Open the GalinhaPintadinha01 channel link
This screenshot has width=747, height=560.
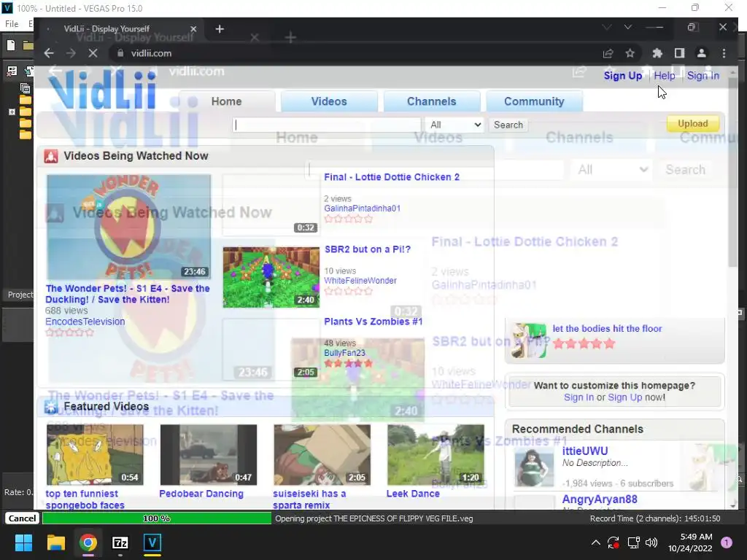362,209
